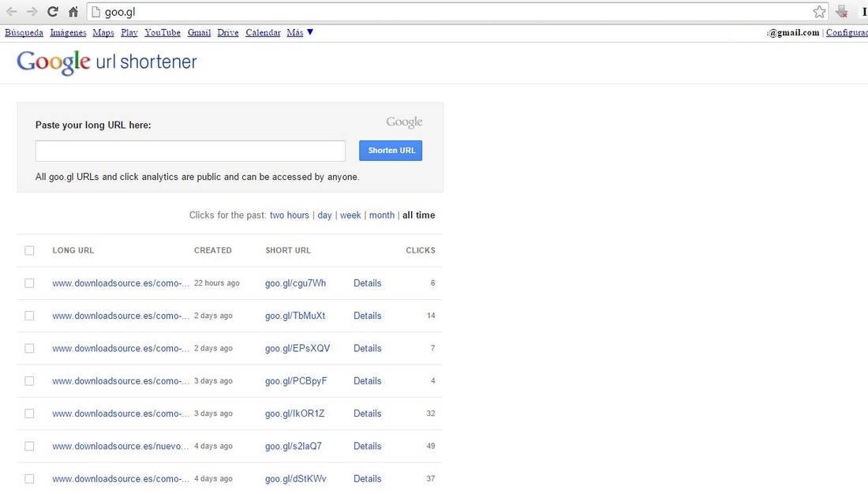Click the long URL paste field
The width and height of the screenshot is (868, 494).
[190, 151]
